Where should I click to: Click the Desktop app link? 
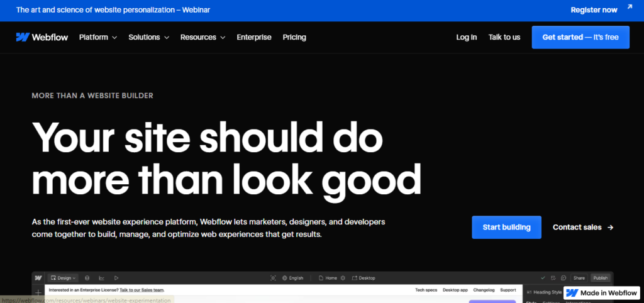coord(455,290)
